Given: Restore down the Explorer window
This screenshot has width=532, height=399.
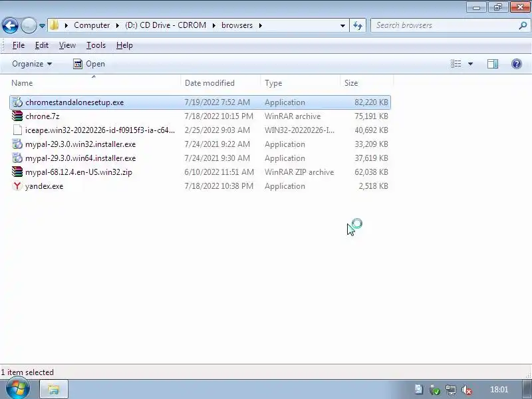Looking at the screenshot, I should pos(498,7).
